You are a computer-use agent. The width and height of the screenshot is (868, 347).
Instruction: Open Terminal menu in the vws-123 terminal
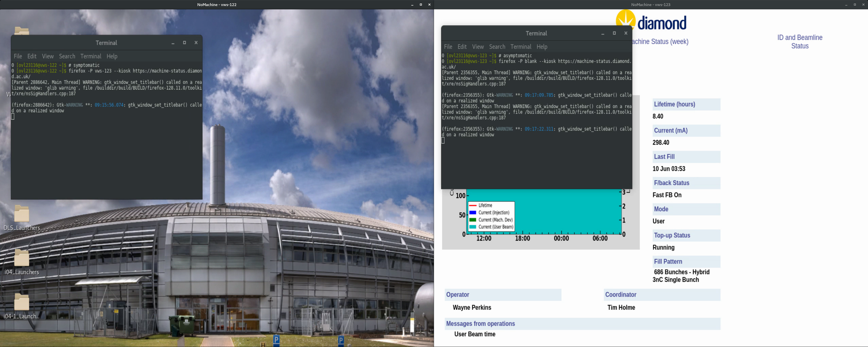(521, 47)
